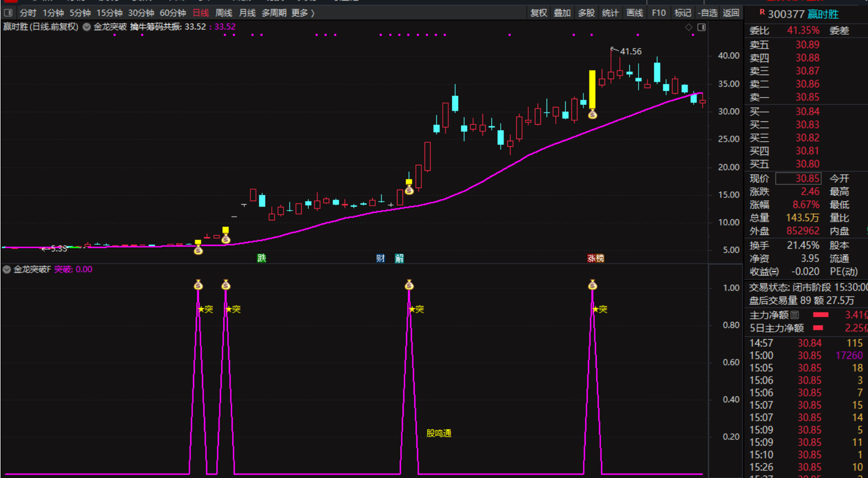Click the green 跌 event marker
The width and height of the screenshot is (868, 478).
coord(261,258)
